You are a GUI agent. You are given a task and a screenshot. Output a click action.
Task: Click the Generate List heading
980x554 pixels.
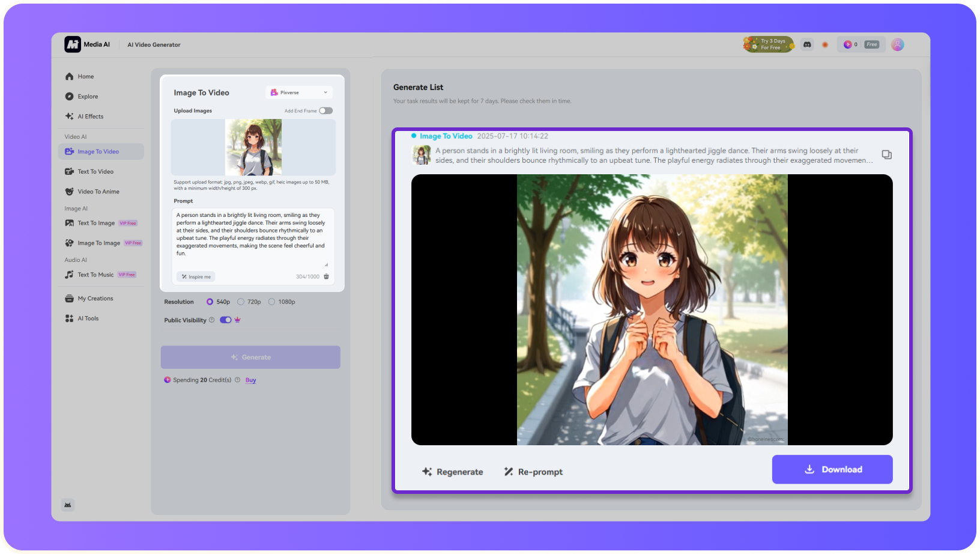419,87
